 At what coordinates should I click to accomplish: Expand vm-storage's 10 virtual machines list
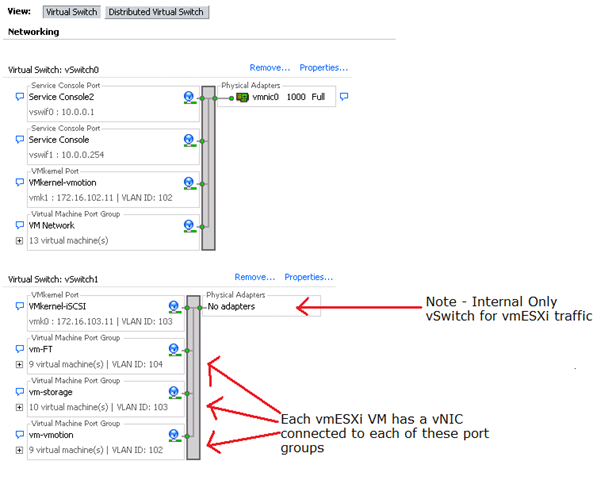tap(19, 408)
